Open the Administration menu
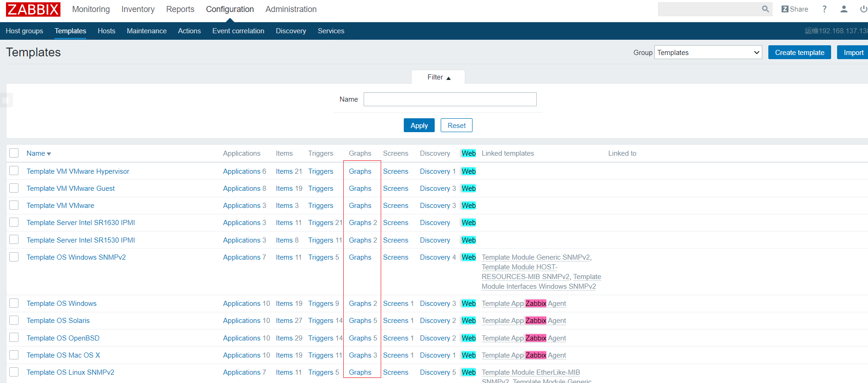868x383 pixels. click(291, 9)
